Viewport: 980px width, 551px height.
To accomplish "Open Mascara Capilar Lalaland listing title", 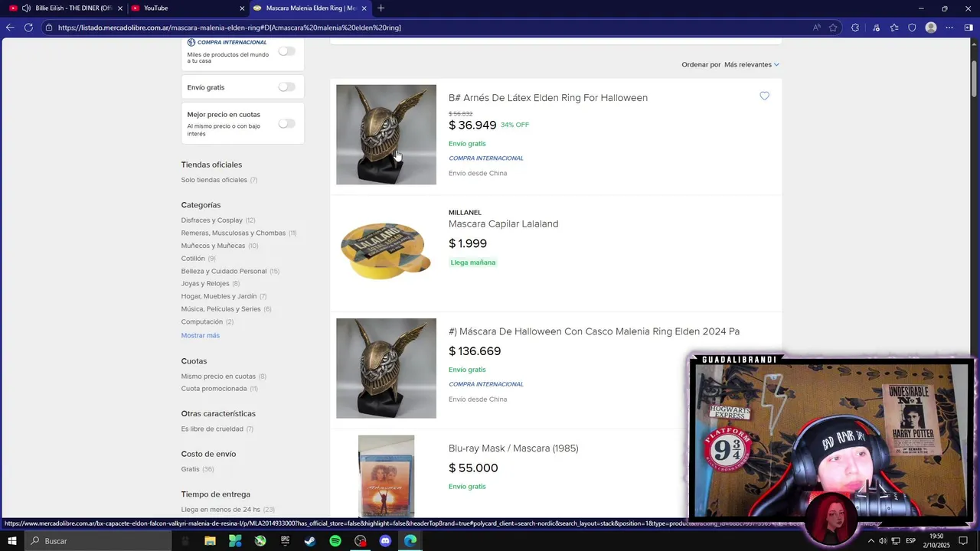I will click(503, 224).
